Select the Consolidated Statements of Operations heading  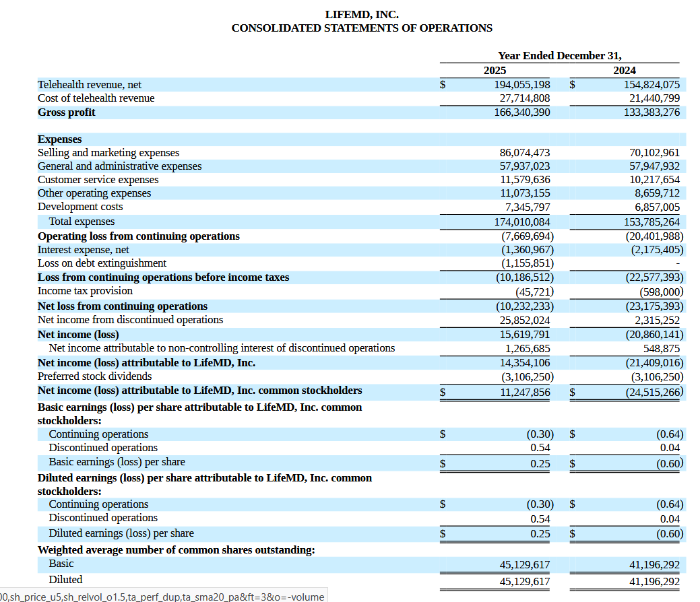click(362, 28)
